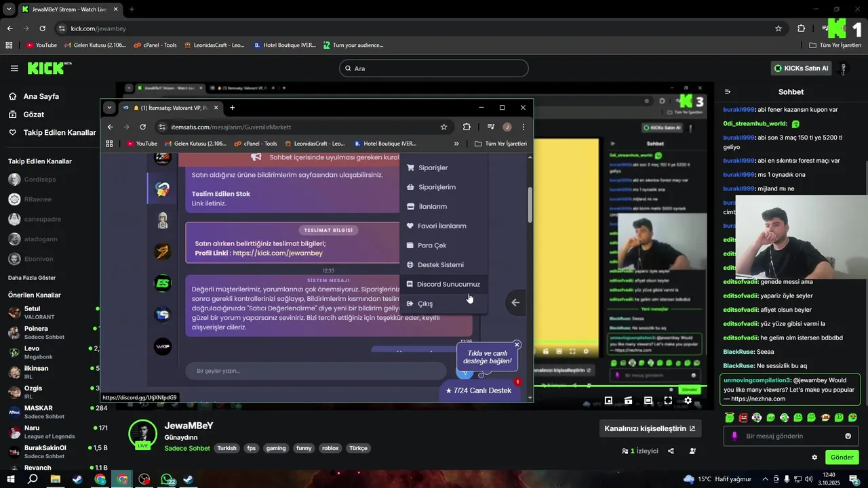
Task: Click the itemsatis page vertical scrollbar
Action: (x=530, y=203)
